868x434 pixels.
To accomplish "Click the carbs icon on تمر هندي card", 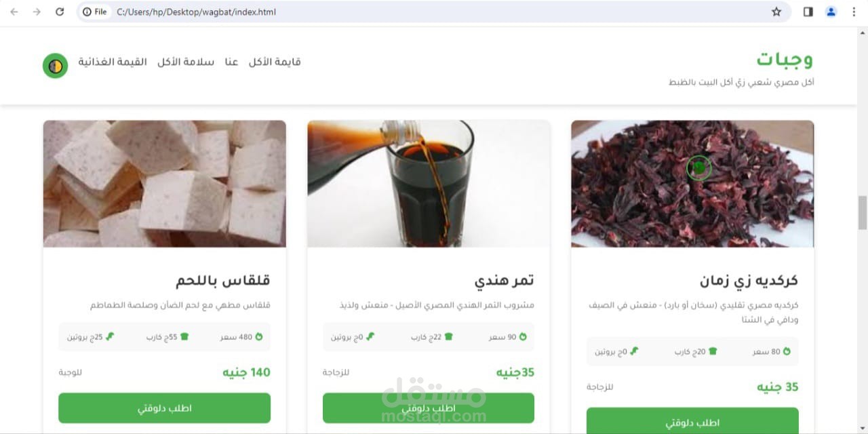I will pos(448,336).
